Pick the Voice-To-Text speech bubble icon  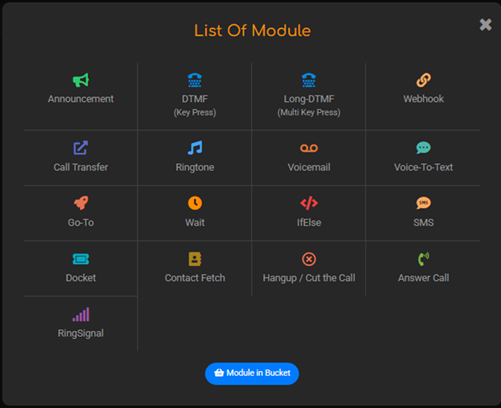[x=423, y=148]
